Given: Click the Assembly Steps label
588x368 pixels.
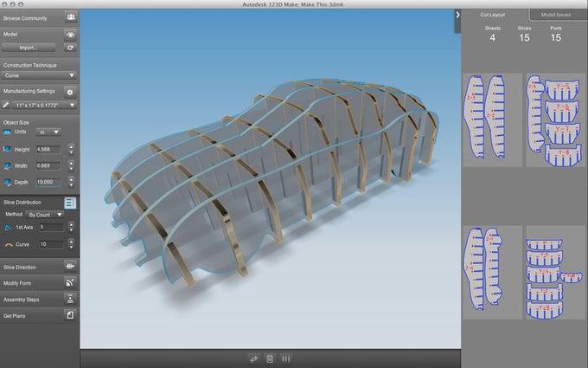Looking at the screenshot, I should (x=21, y=300).
